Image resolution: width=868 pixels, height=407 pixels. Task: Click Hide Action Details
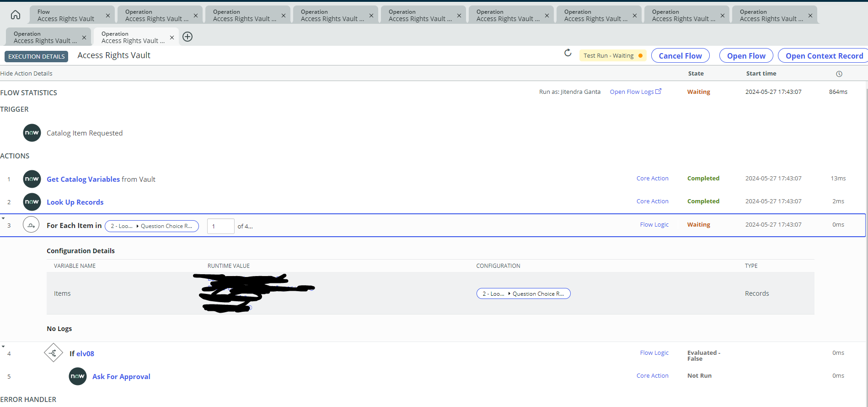click(26, 73)
